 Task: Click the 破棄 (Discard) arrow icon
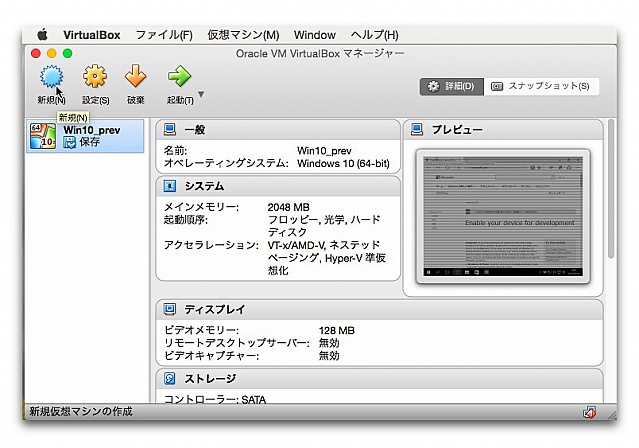click(136, 78)
